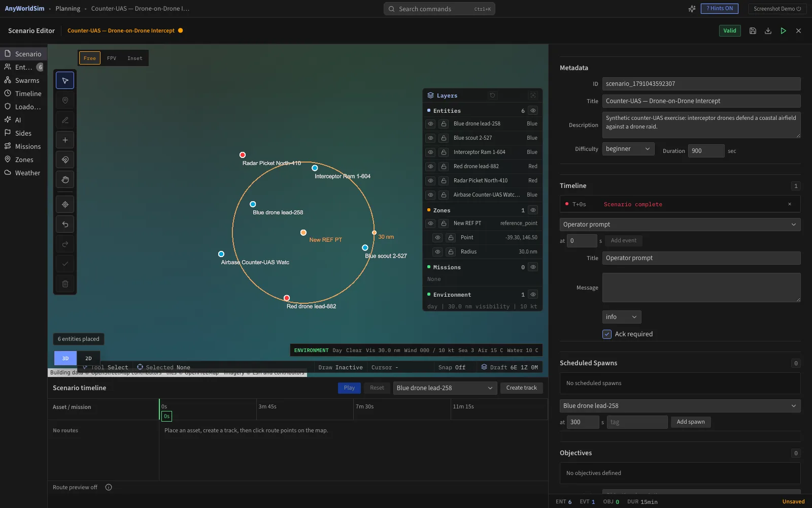Open the scheduled spawn asset dropdown
Image resolution: width=812 pixels, height=508 pixels.
tap(680, 406)
